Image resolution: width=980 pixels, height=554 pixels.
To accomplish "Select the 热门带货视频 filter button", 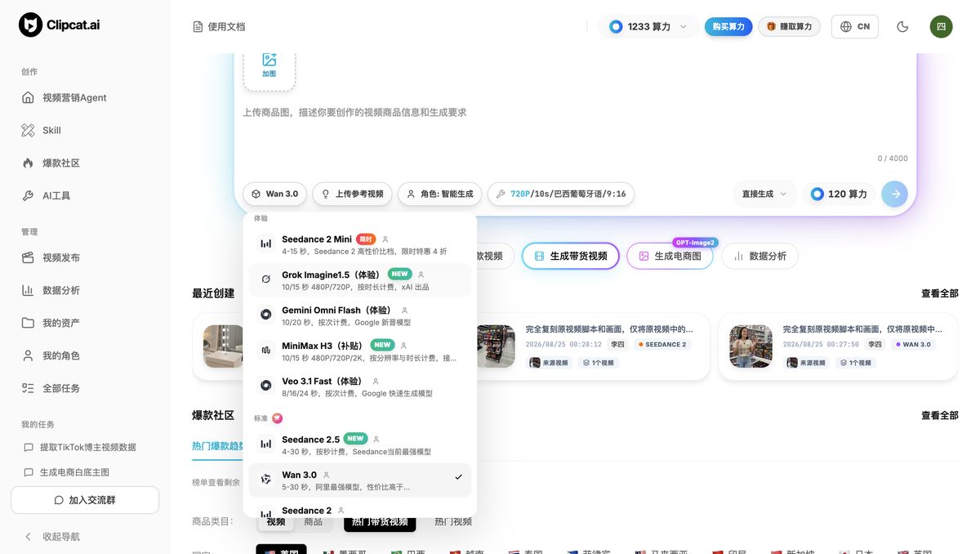I will coord(380,522).
